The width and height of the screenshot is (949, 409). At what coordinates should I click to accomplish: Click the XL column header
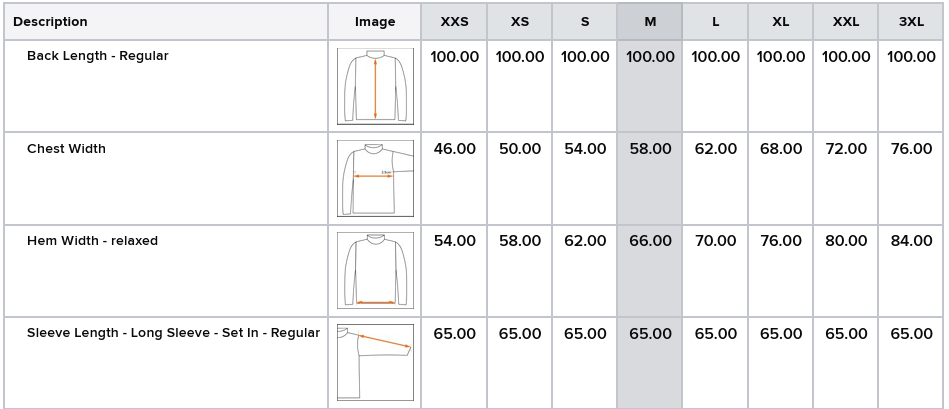tap(781, 22)
